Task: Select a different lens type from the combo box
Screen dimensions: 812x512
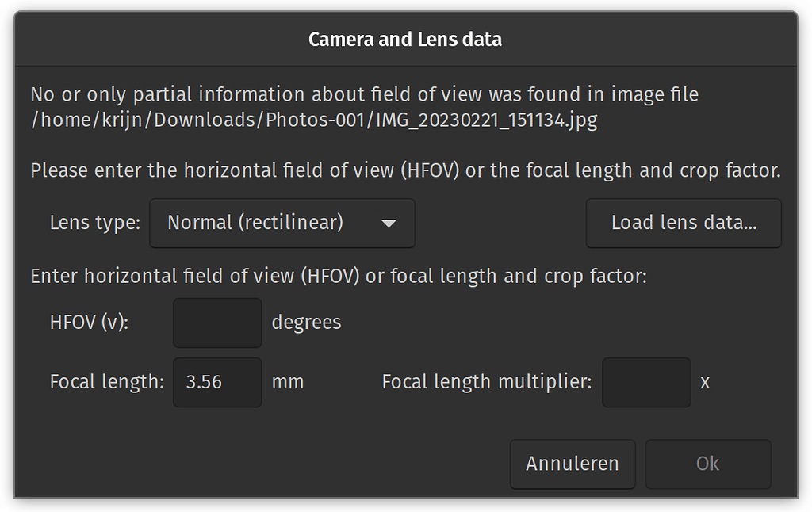Action: (282, 223)
